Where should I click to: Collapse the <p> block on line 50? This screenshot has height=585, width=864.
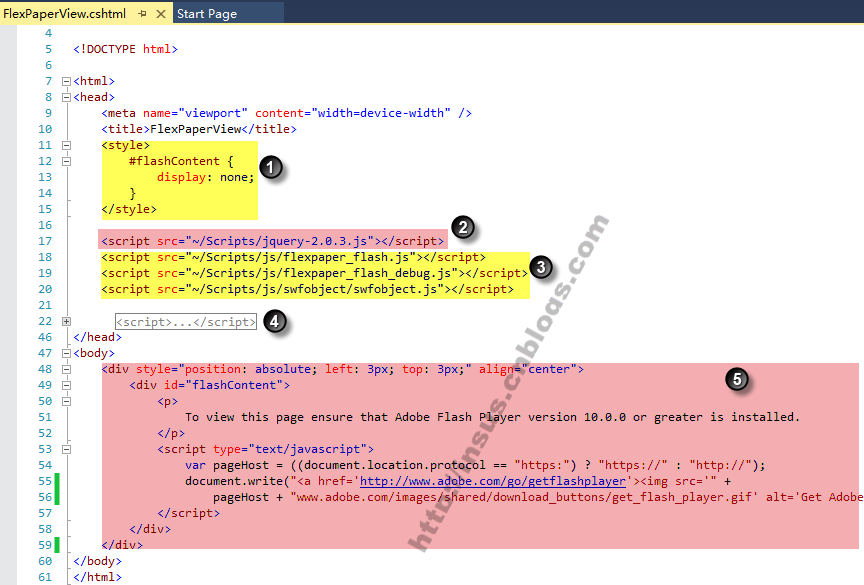[66, 401]
